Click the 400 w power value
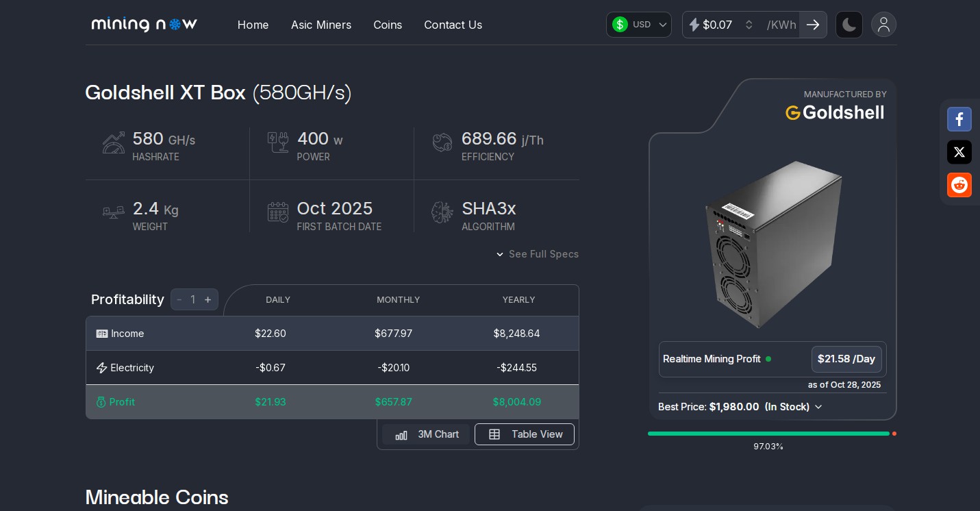The height and width of the screenshot is (511, 980). click(320, 139)
